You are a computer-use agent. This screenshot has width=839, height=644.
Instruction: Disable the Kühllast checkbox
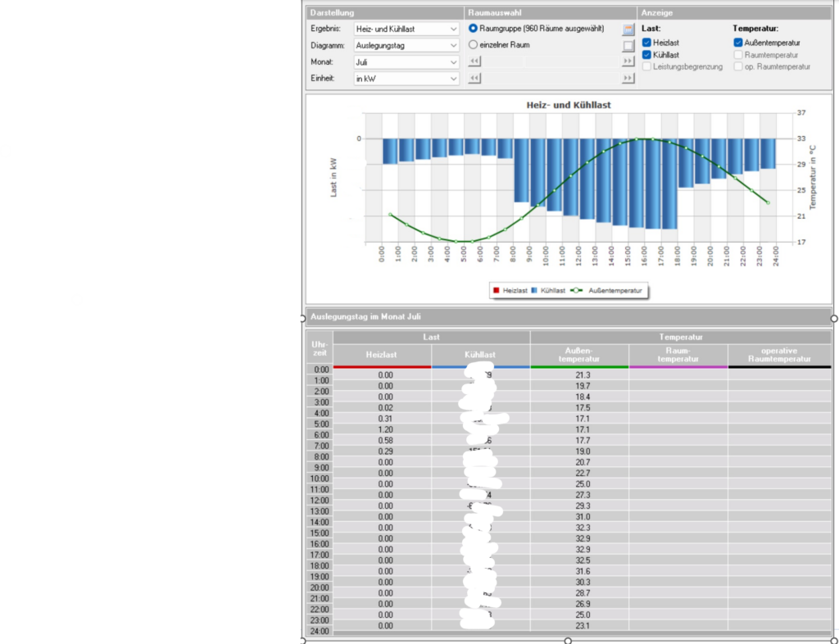646,55
